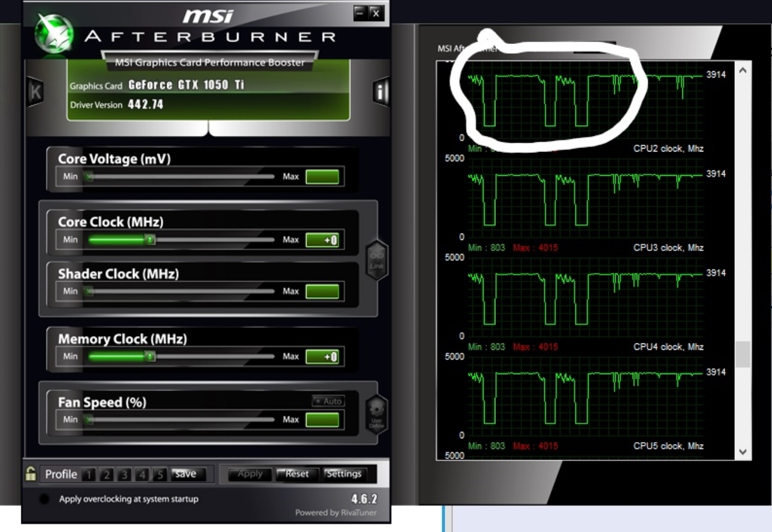
Task: Click the Memory Clock slider handle
Action: [150, 356]
